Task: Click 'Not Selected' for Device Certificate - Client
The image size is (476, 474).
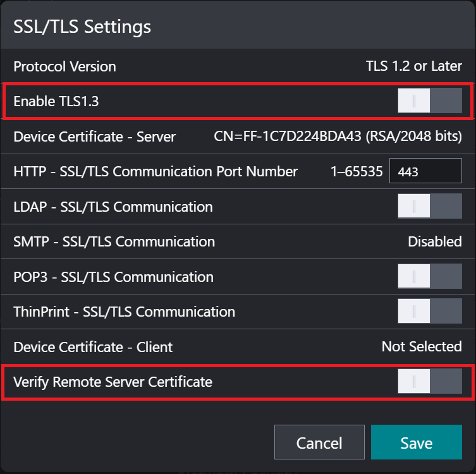Action: [x=421, y=346]
